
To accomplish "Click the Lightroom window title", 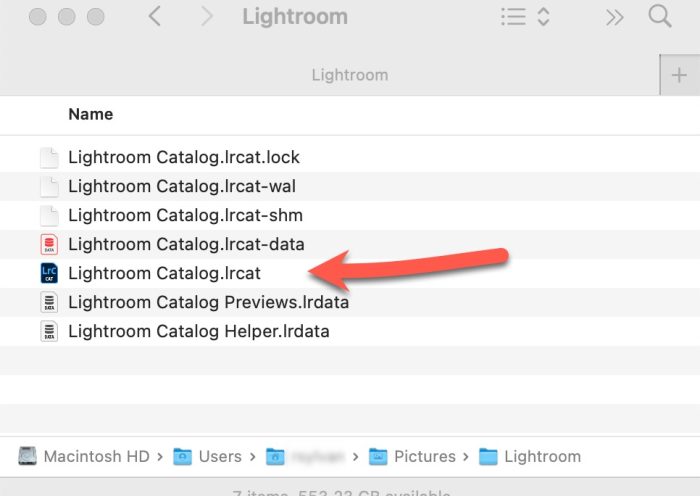I will pyautogui.click(x=295, y=17).
